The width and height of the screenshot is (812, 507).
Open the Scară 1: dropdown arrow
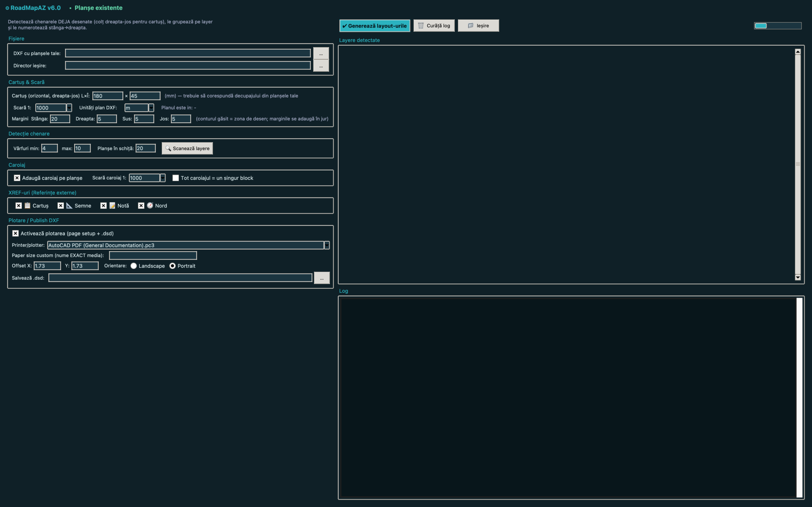69,108
